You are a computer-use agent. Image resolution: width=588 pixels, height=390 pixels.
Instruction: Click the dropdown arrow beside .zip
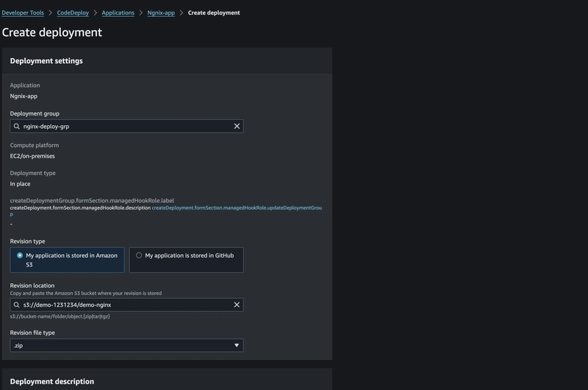pos(237,345)
